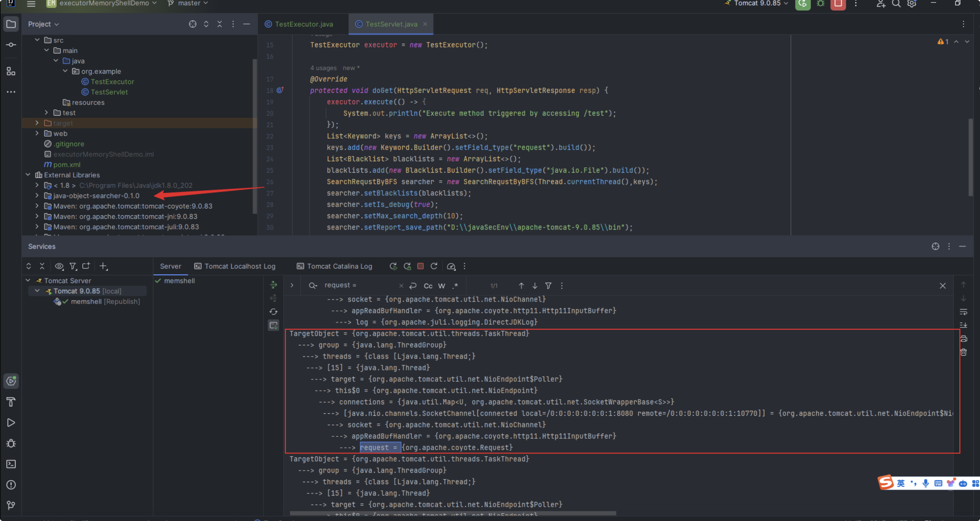The height and width of the screenshot is (521, 980).
Task: Close the TestServlet.java tab
Action: pos(425,24)
